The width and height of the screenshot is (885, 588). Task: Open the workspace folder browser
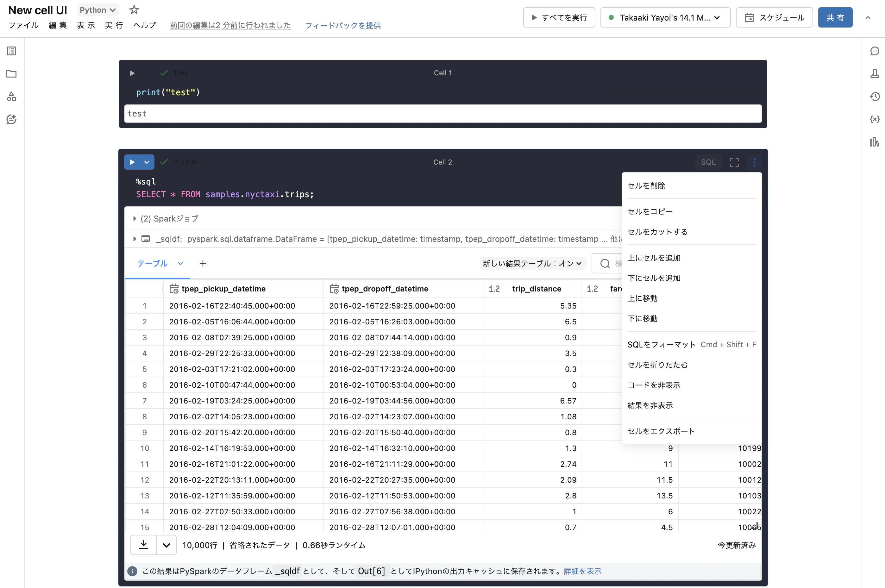tap(11, 74)
